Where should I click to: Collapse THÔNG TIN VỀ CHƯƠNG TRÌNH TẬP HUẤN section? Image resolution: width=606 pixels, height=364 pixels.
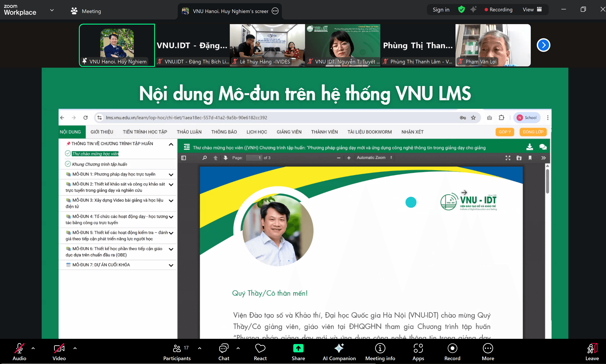(x=171, y=144)
